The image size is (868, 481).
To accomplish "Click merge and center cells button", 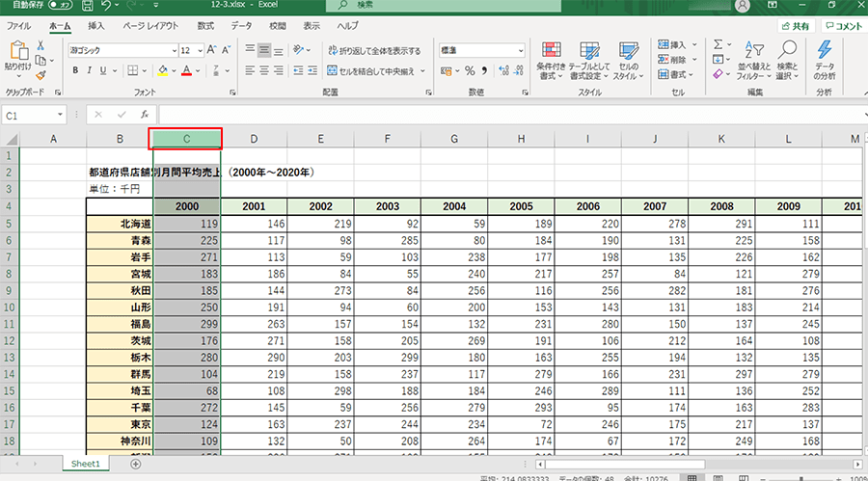I will (x=370, y=71).
